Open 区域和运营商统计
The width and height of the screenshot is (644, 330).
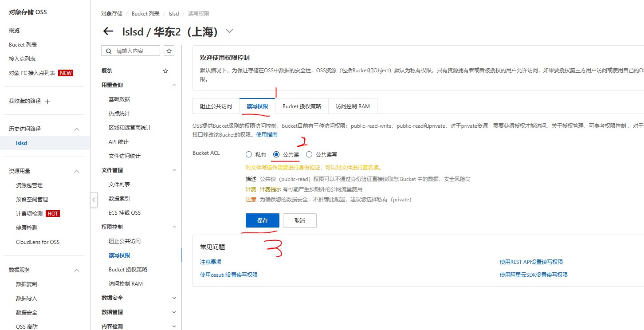130,128
